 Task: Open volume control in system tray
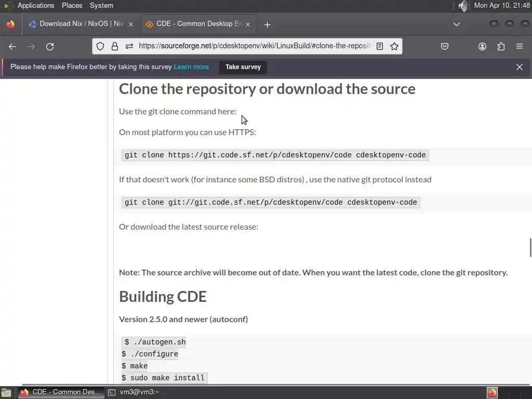463,6
